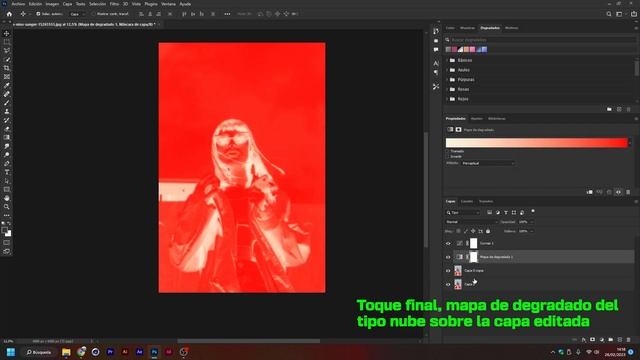Click the Curvas 1 layer mask thumbnail
Image resolution: width=640 pixels, height=360 pixels.
473,243
